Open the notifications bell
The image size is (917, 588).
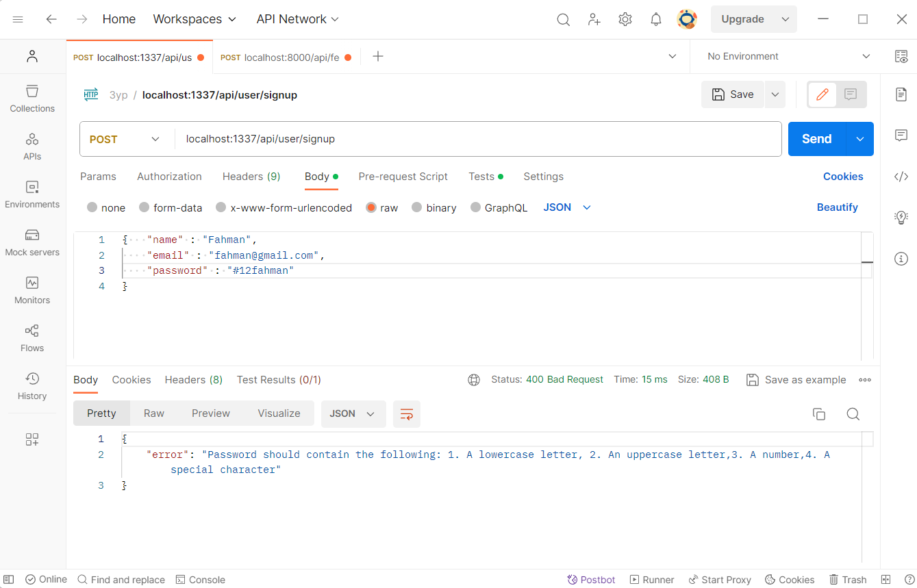point(656,19)
